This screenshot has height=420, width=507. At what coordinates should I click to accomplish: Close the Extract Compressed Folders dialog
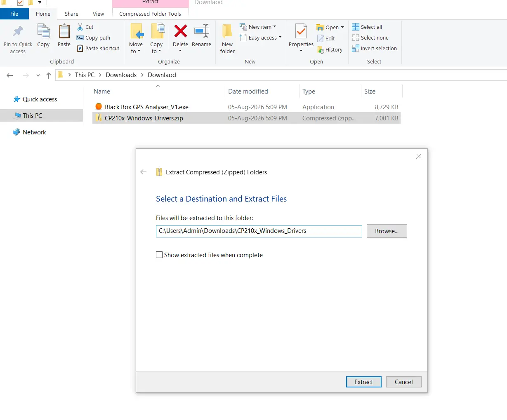pyautogui.click(x=419, y=156)
